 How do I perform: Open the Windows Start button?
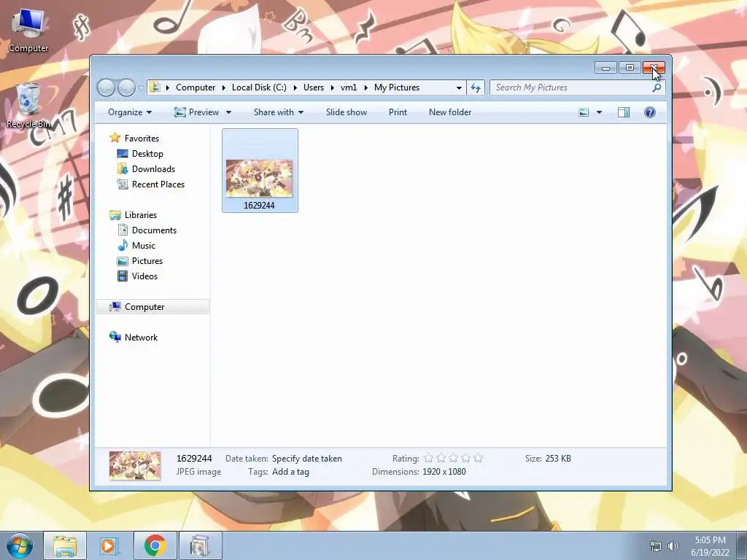(18, 545)
